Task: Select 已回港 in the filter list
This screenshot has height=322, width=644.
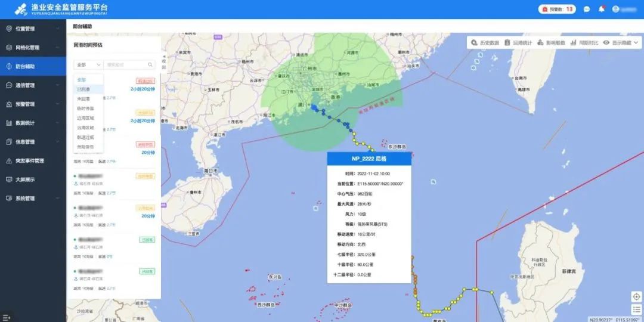Action: pos(88,89)
